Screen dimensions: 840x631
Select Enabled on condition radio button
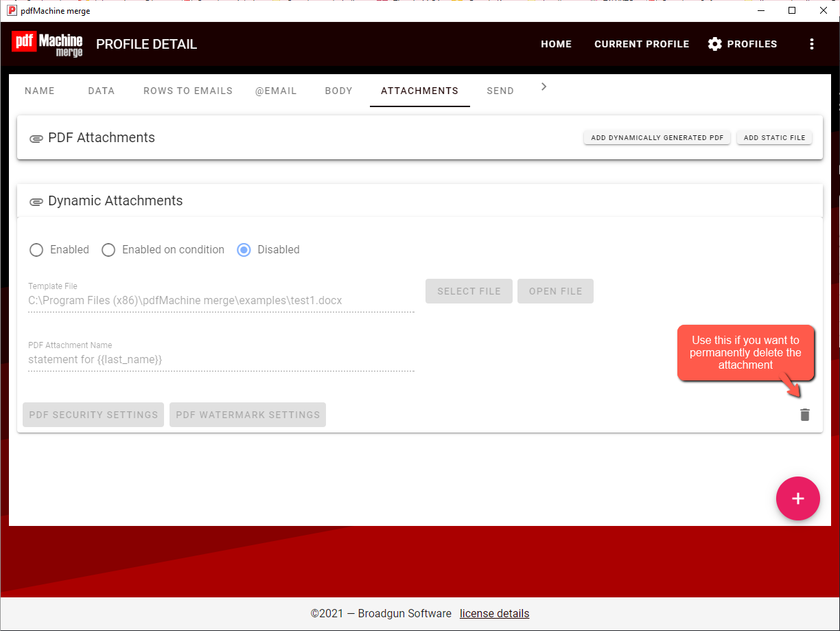point(108,250)
